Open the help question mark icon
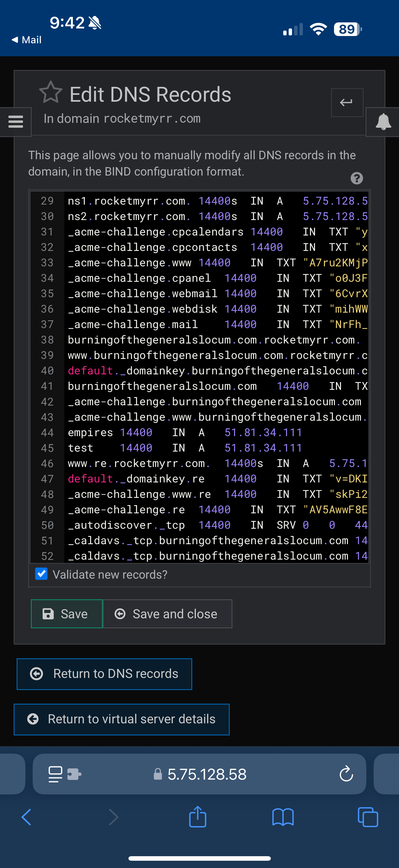 tap(357, 178)
